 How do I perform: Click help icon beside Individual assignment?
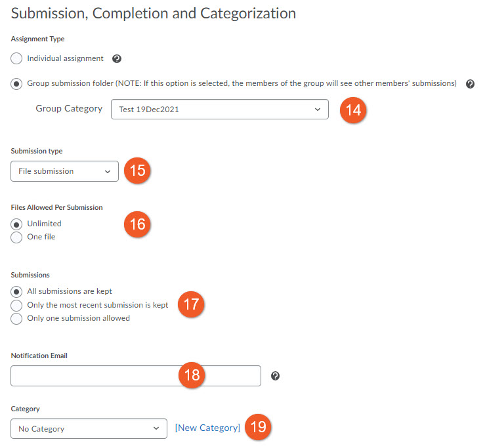117,58
